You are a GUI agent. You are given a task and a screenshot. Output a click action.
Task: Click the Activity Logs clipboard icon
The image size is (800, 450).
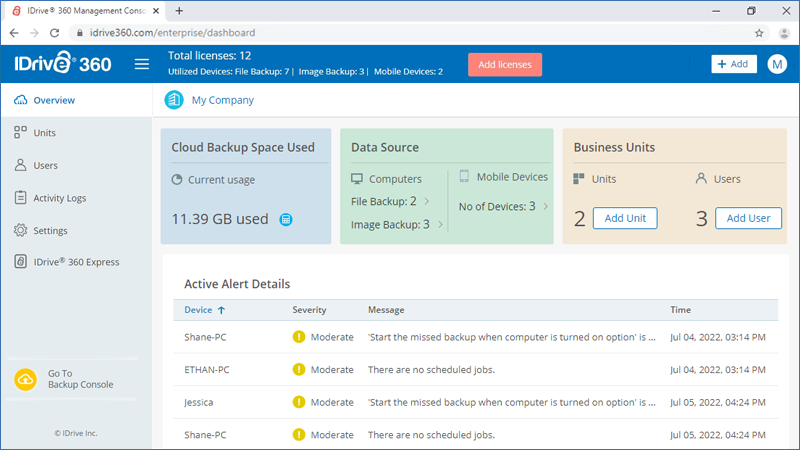coord(20,197)
